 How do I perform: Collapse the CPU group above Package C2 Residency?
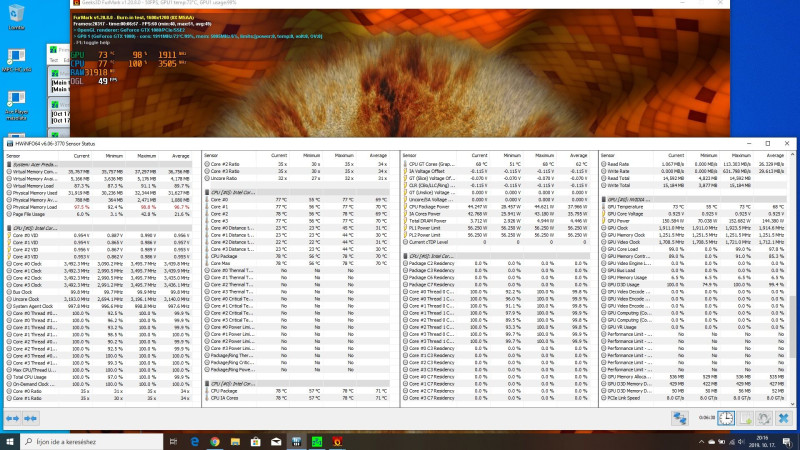pos(496,256)
